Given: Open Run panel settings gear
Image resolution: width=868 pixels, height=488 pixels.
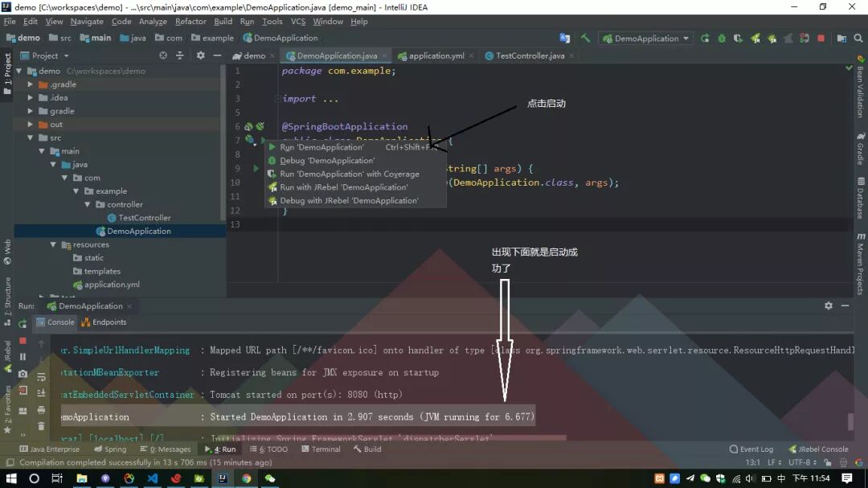Looking at the screenshot, I should [x=828, y=306].
